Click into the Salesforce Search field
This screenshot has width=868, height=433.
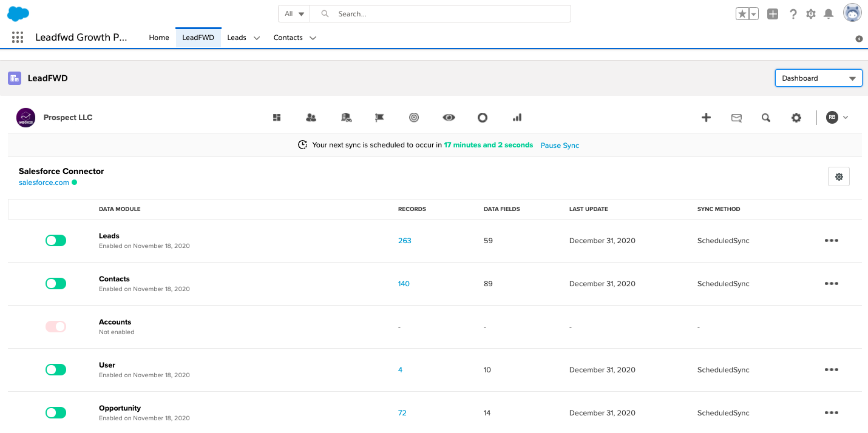(441, 13)
